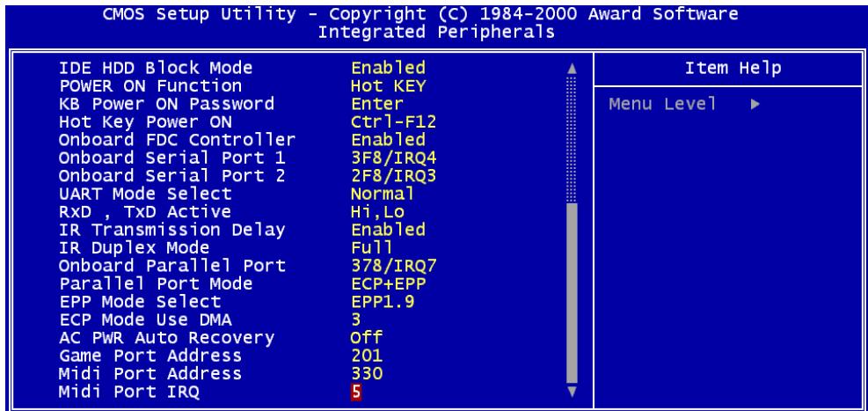The width and height of the screenshot is (868, 411).
Task: Click the Full duplex mode value
Action: pos(371,247)
